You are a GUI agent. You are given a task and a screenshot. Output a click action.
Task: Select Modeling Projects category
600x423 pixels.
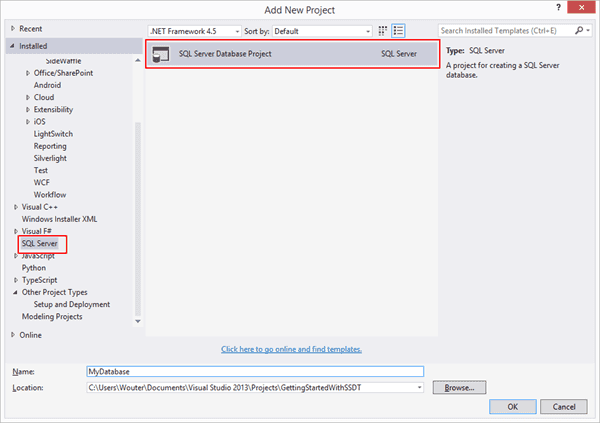[x=52, y=317]
